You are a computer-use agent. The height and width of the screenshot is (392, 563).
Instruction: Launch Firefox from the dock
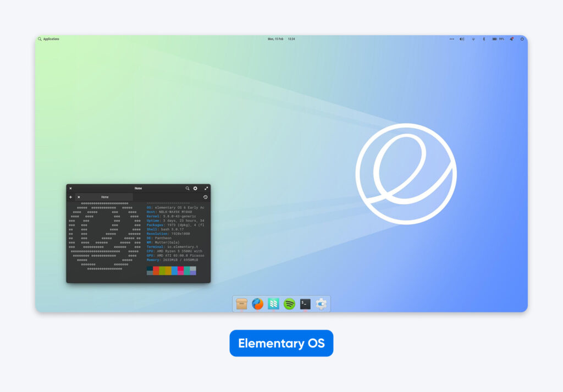[x=257, y=303]
